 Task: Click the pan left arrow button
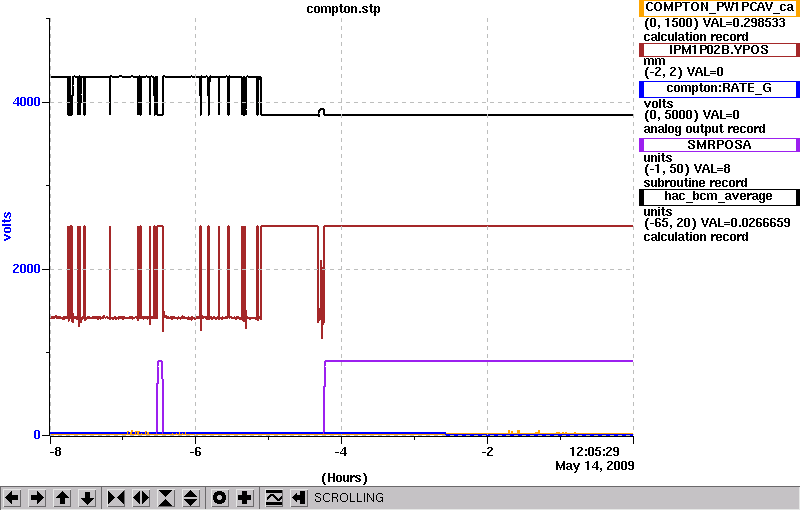12,497
